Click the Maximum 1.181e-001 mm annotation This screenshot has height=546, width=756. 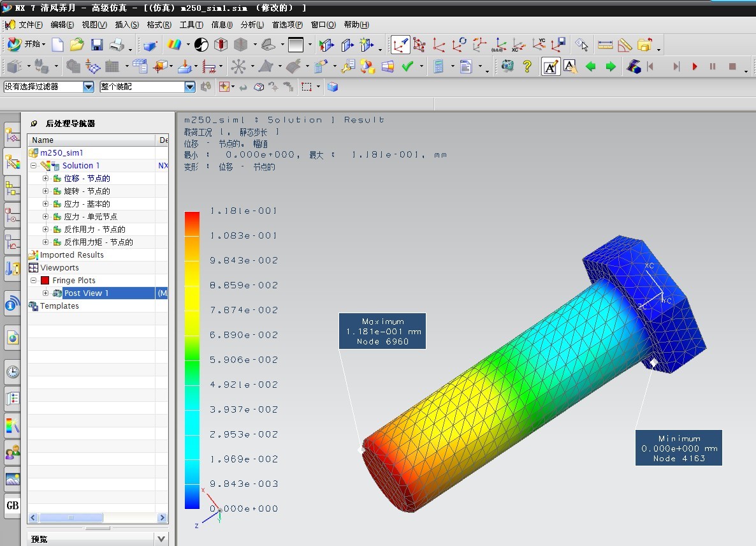(382, 331)
